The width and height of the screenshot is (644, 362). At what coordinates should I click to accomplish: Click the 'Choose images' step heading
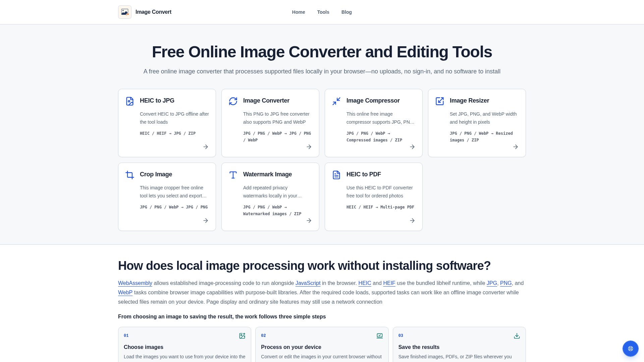tap(144, 347)
